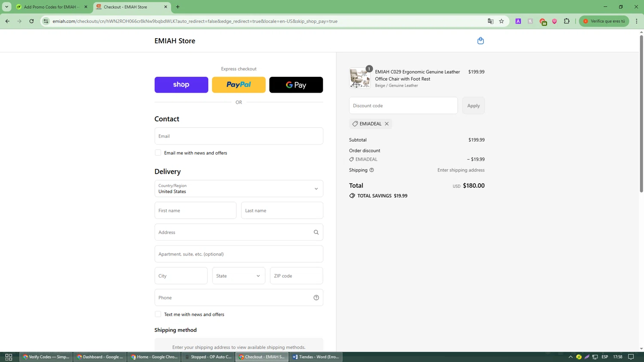The width and height of the screenshot is (644, 362).
Task: Click the extension icon with 30 badge
Action: [543, 21]
